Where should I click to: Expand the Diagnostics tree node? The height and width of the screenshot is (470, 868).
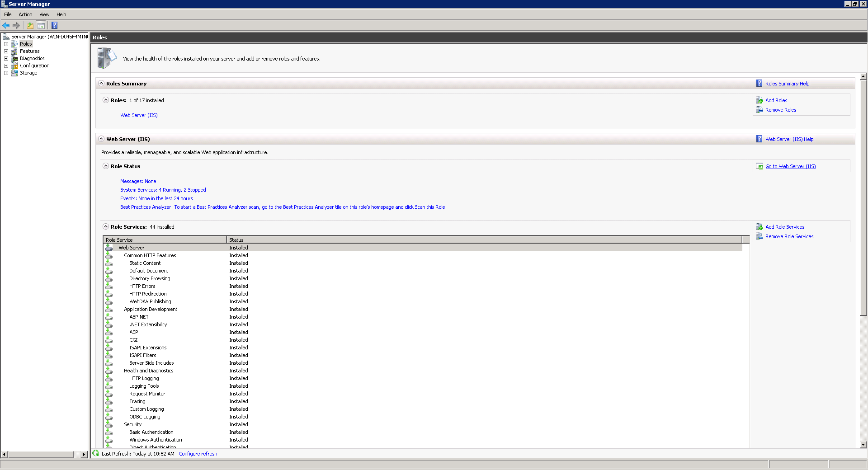tap(6, 58)
